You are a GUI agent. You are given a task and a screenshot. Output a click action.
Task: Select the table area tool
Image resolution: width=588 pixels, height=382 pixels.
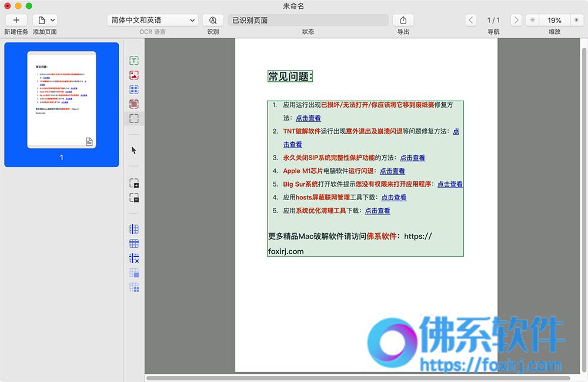[x=134, y=89]
